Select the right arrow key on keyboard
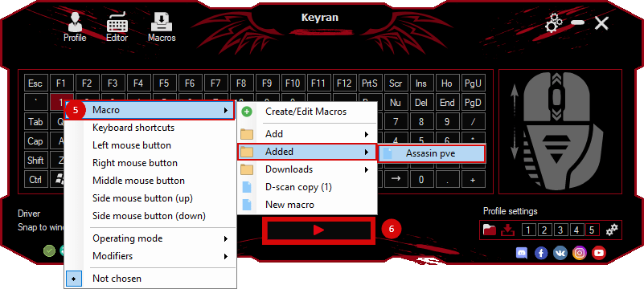Screen dimensions: 644x289 [395, 180]
